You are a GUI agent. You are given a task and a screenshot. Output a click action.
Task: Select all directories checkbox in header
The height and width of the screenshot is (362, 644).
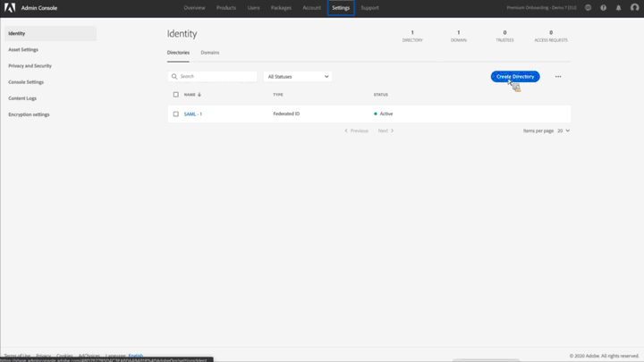click(176, 95)
